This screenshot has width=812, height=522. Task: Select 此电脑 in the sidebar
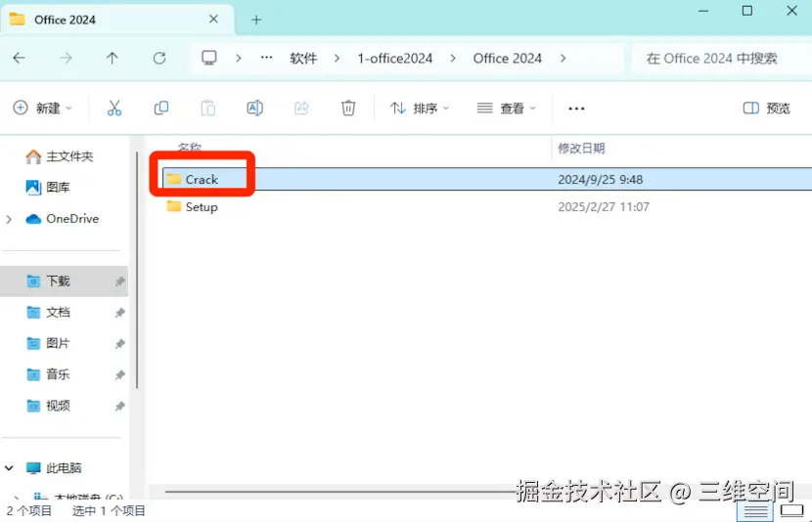(54, 468)
